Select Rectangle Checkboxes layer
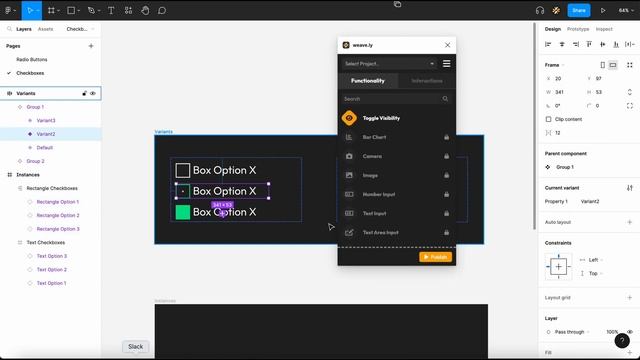Viewport: 640px width, 360px height. pos(52,188)
